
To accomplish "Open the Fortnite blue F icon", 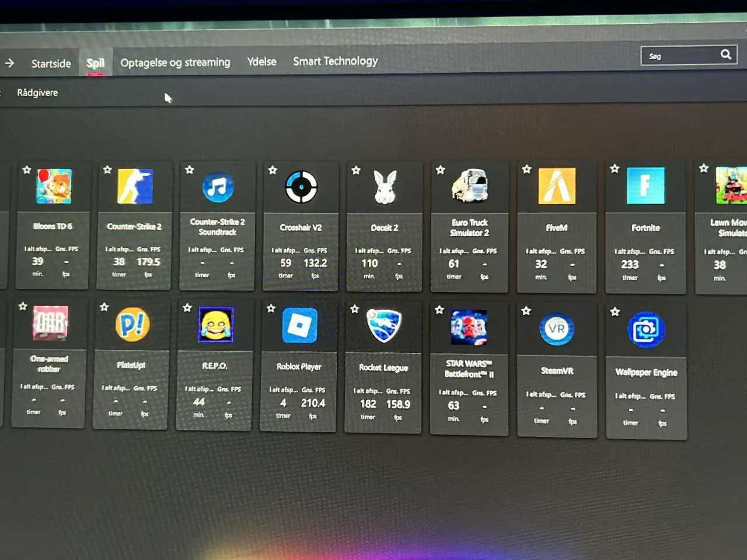I will click(x=645, y=185).
